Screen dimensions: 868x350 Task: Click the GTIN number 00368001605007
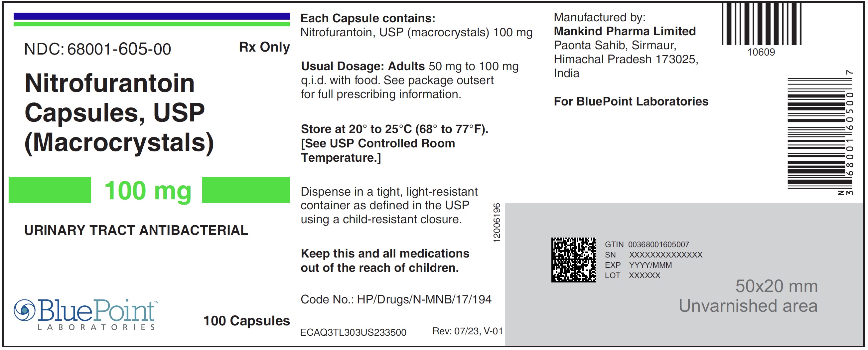pos(658,245)
